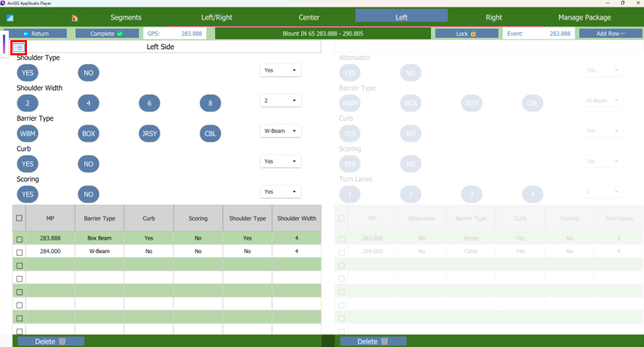Open left Curb dropdown showing Yes
This screenshot has height=347, width=644.
pyautogui.click(x=281, y=161)
